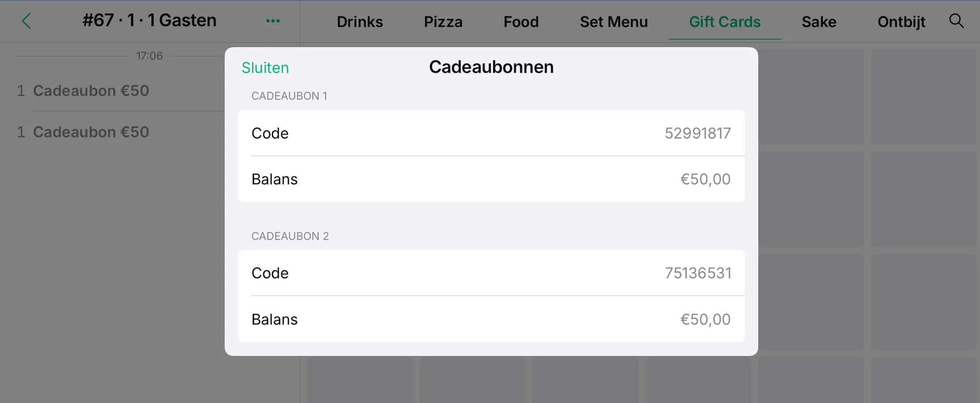
Task: Tap the Balans row under Cadeaubon 1
Action: (491, 179)
